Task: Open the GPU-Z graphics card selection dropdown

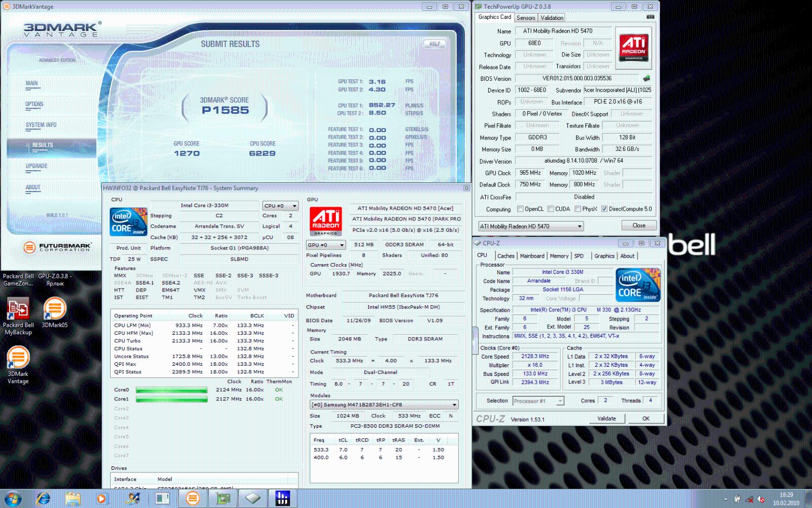Action: [x=531, y=226]
